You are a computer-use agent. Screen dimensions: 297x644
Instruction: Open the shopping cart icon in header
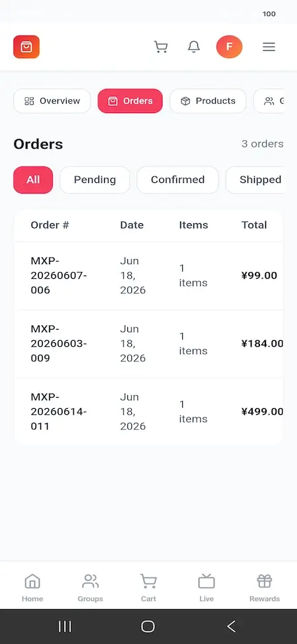click(161, 47)
